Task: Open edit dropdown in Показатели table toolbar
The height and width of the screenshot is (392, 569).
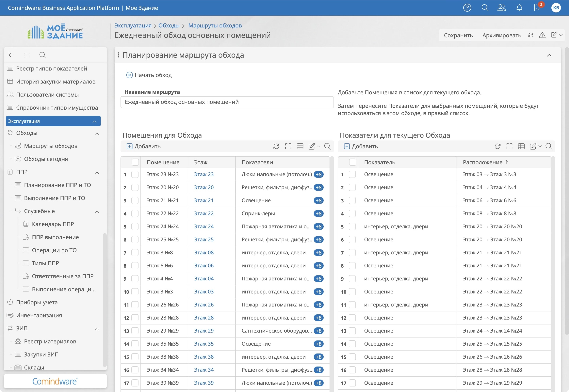Action: tap(536, 146)
